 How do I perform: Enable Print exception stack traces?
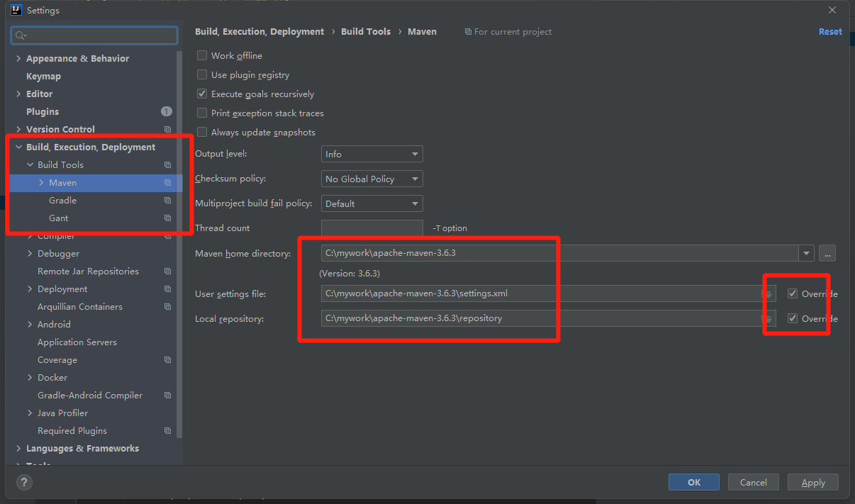pos(202,113)
